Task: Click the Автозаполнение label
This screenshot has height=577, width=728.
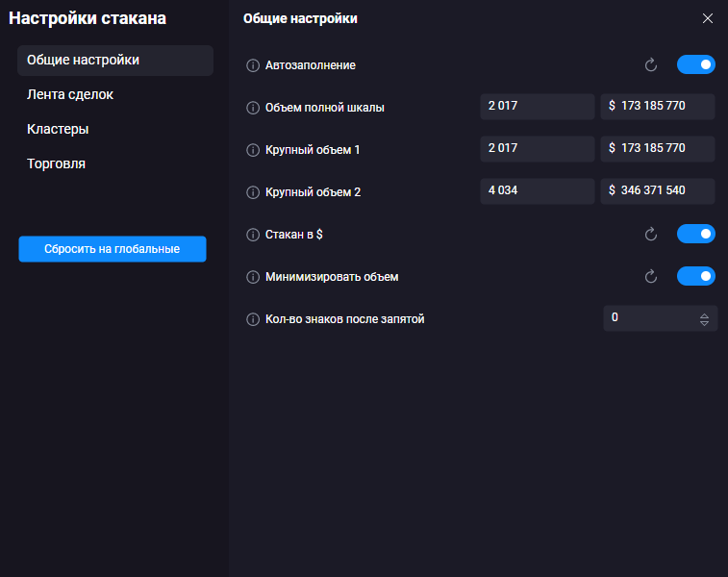Action: 310,65
